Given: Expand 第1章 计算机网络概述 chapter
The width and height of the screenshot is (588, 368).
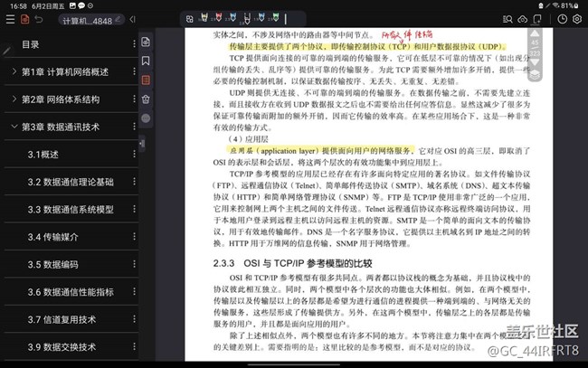Looking at the screenshot, I should [14, 71].
